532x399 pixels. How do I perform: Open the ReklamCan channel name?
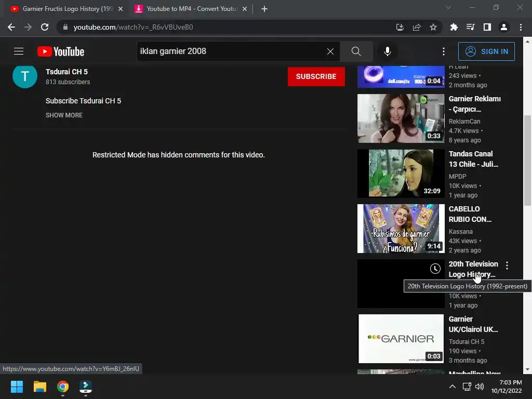click(x=464, y=121)
